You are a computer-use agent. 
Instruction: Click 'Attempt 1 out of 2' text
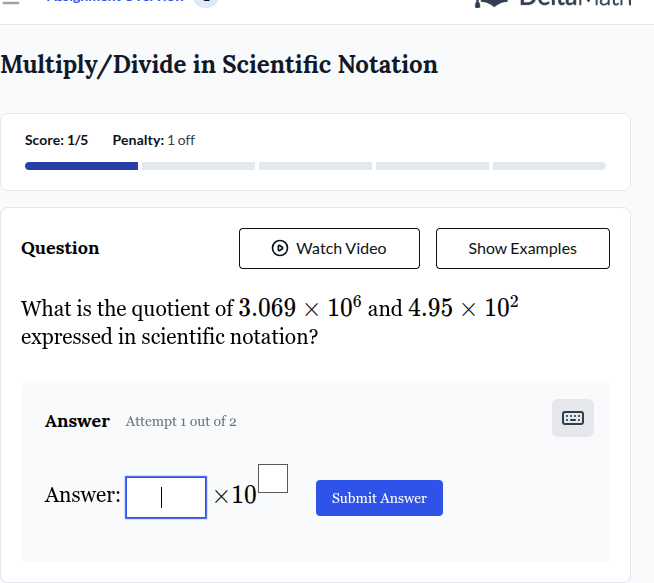pyautogui.click(x=181, y=422)
